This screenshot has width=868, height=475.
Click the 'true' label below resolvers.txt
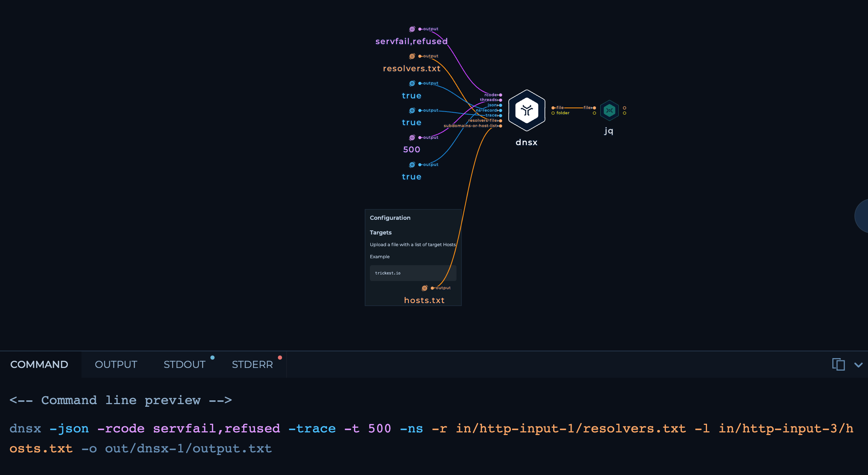coord(412,96)
